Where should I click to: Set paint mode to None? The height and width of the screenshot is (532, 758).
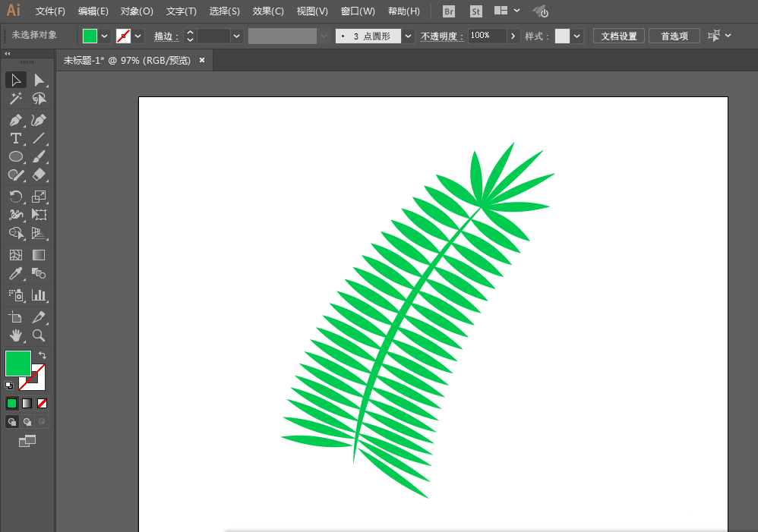coord(43,403)
